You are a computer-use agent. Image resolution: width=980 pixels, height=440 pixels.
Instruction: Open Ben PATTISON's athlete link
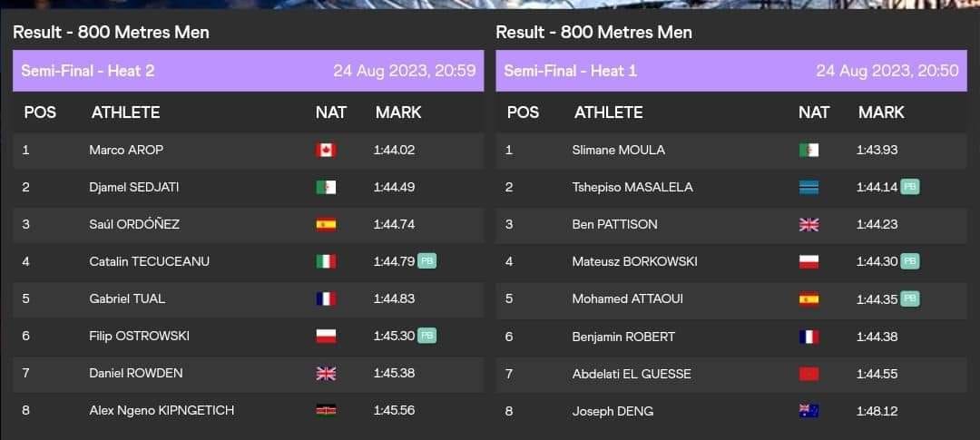pyautogui.click(x=614, y=224)
